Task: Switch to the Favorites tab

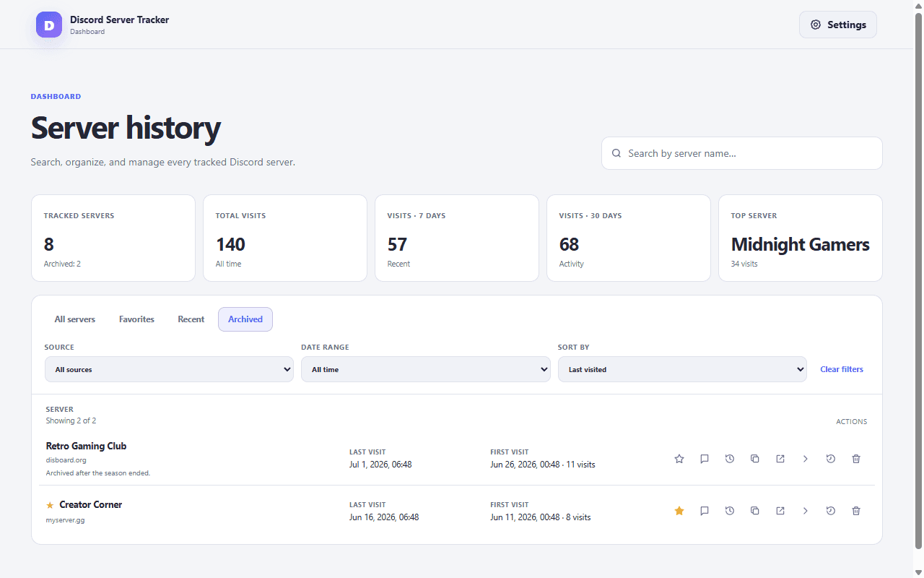Action: click(x=136, y=319)
